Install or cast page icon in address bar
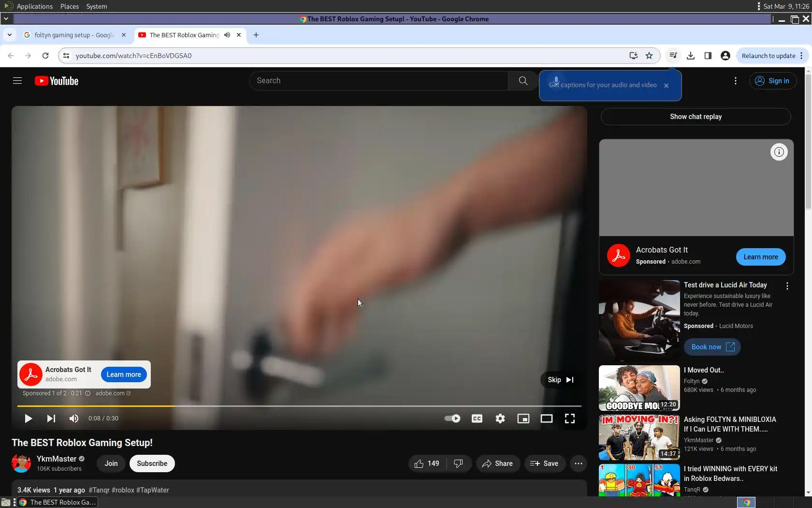This screenshot has height=508, width=812. tap(633, 56)
